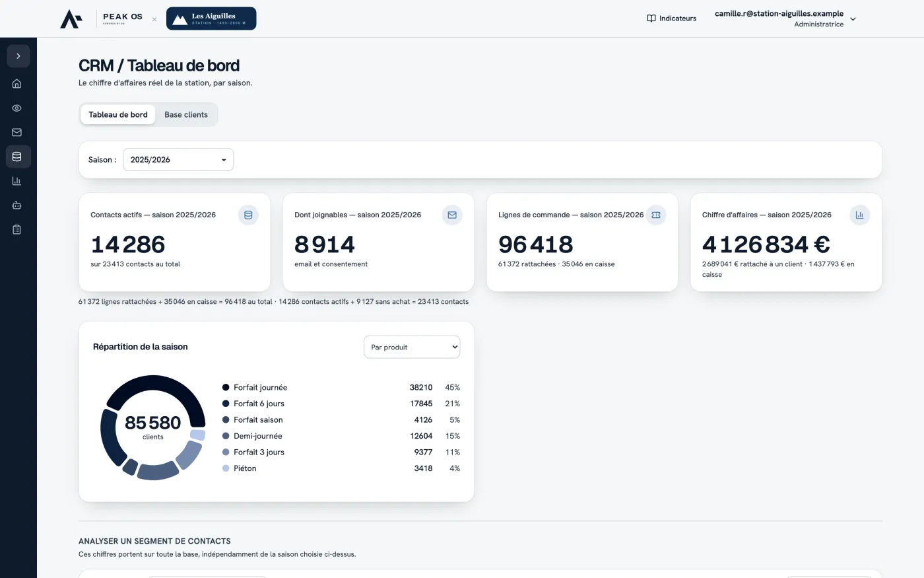The image size is (924, 578).
Task: Click the 3418 value for Piéton
Action: point(423,468)
